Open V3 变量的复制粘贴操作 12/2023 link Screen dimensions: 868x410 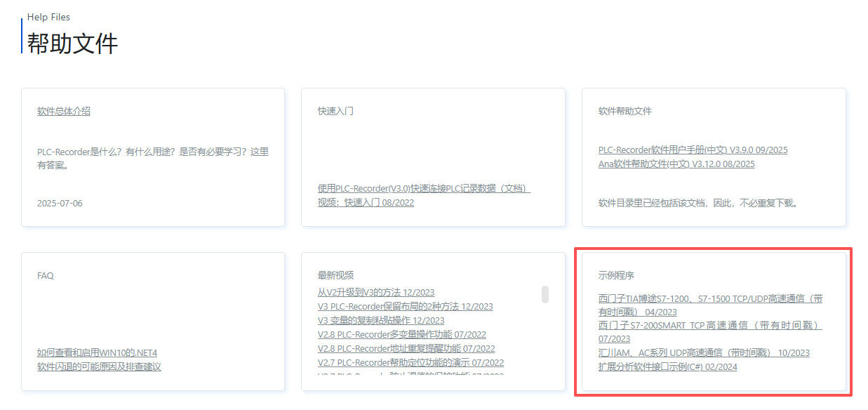tap(381, 320)
